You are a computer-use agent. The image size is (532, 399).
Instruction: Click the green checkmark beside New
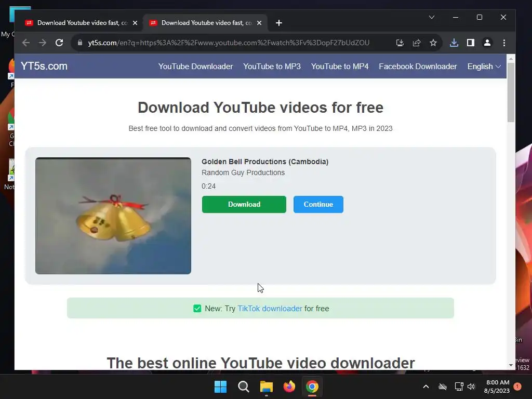197,309
